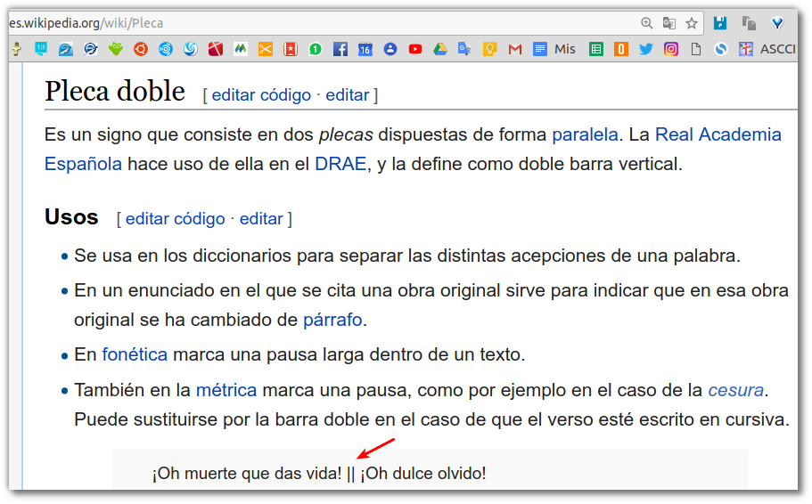The width and height of the screenshot is (812, 504).
Task: Follow the 'fonética' link
Action: tap(135, 354)
